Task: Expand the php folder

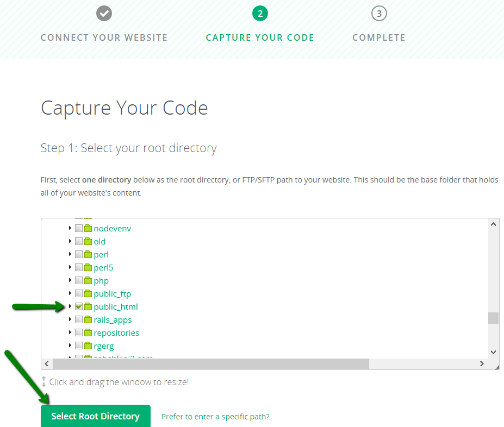Action: tap(70, 280)
